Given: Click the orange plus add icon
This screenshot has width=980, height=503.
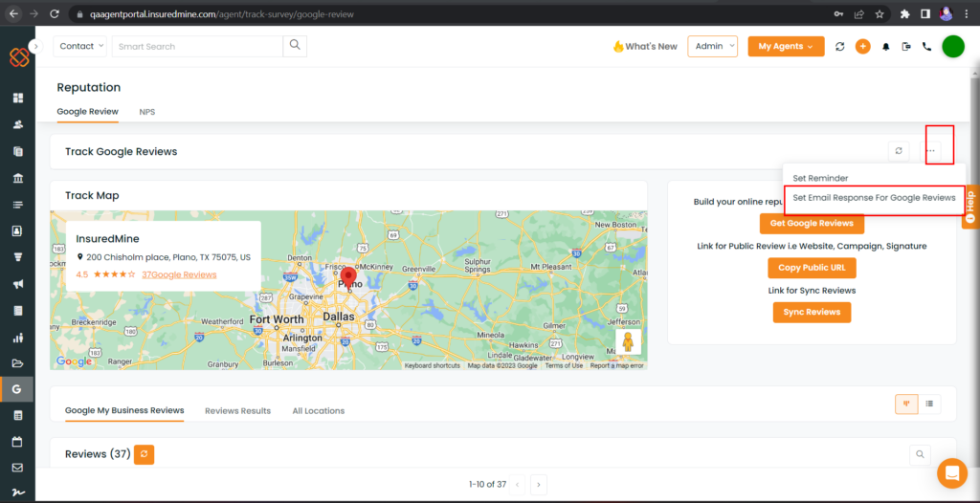Looking at the screenshot, I should pyautogui.click(x=862, y=46).
